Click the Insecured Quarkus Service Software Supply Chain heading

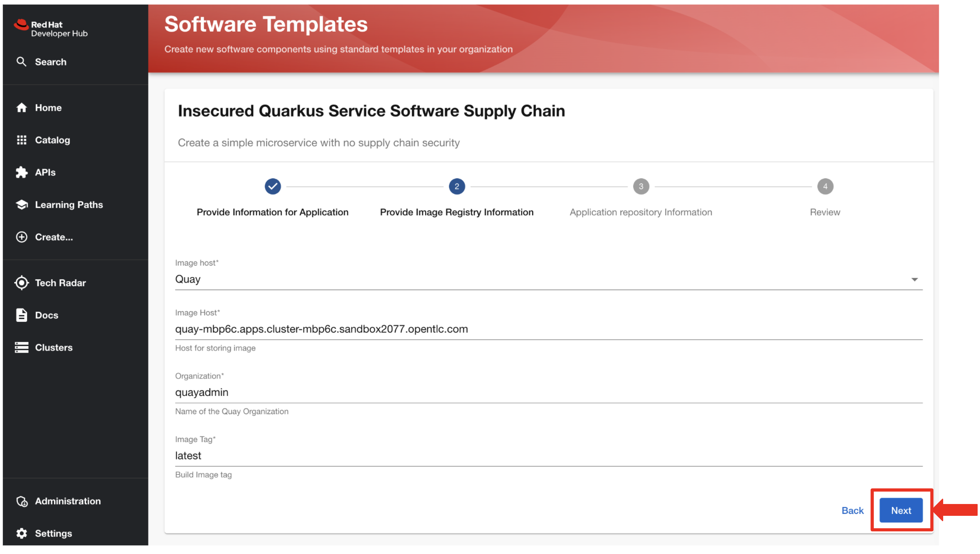pos(371,111)
